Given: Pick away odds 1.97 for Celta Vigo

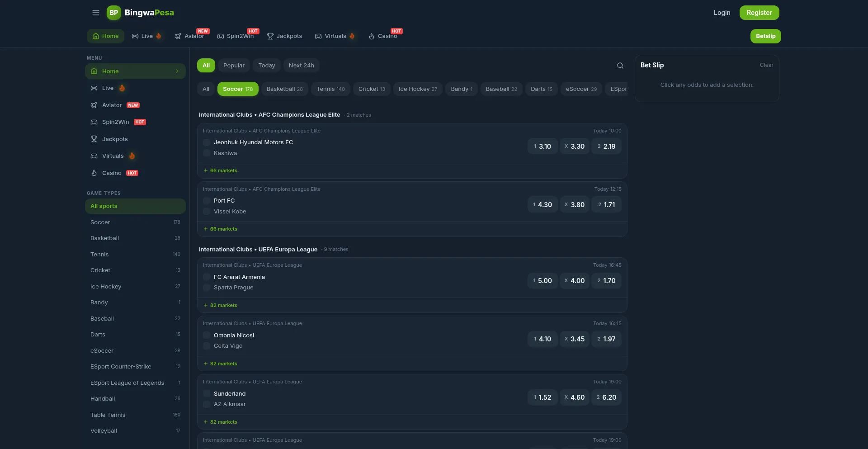Looking at the screenshot, I should (x=607, y=339).
